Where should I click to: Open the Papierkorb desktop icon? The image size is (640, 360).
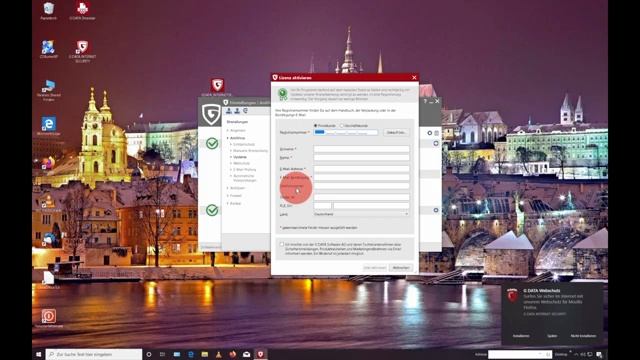click(x=49, y=11)
